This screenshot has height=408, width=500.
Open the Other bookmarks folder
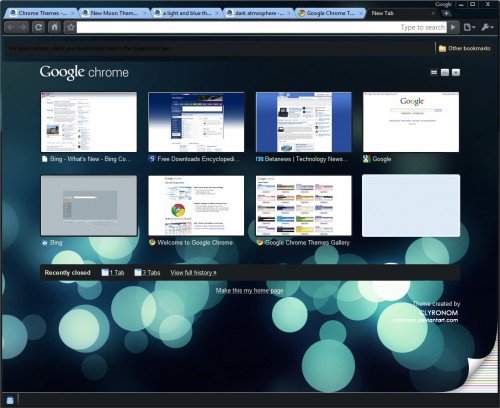click(464, 48)
